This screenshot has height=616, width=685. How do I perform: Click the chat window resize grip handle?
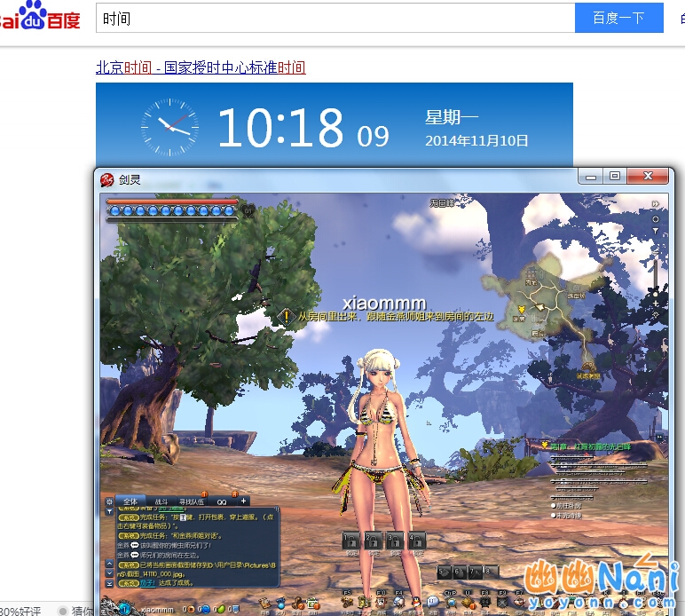point(277,509)
